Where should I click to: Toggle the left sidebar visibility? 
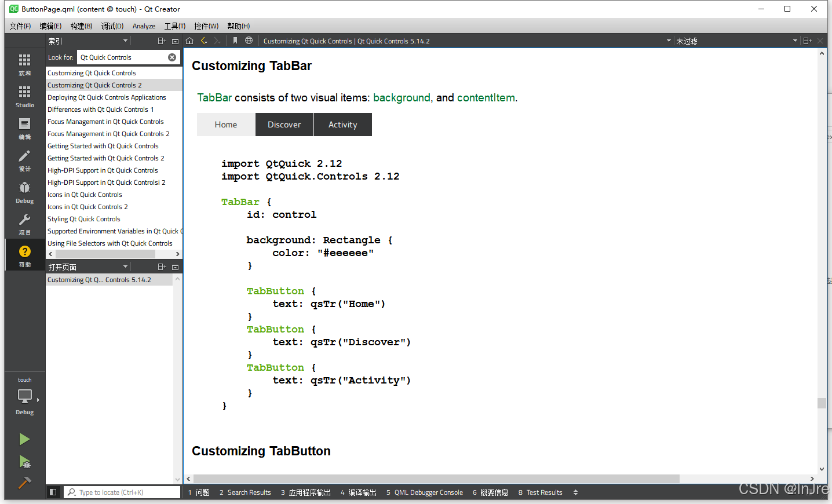(53, 492)
